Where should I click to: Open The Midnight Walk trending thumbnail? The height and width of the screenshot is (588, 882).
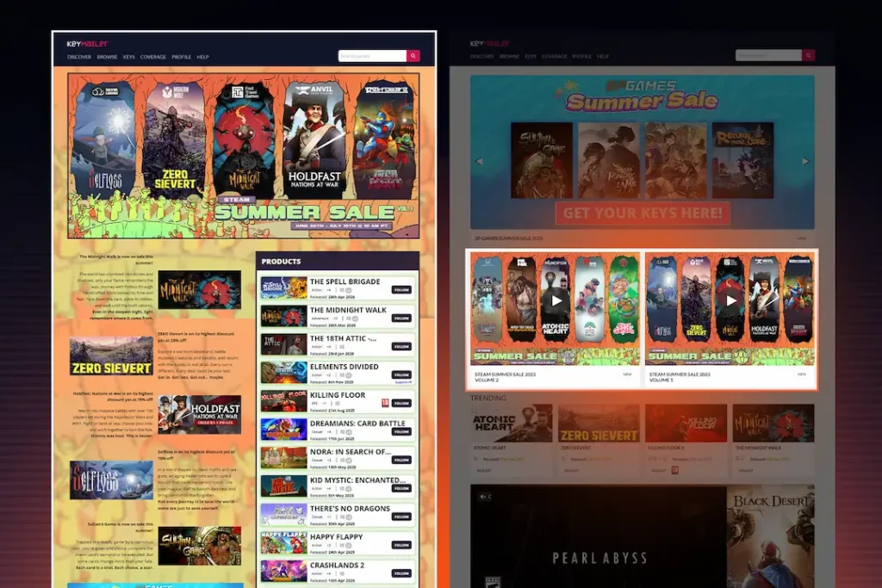point(773,424)
